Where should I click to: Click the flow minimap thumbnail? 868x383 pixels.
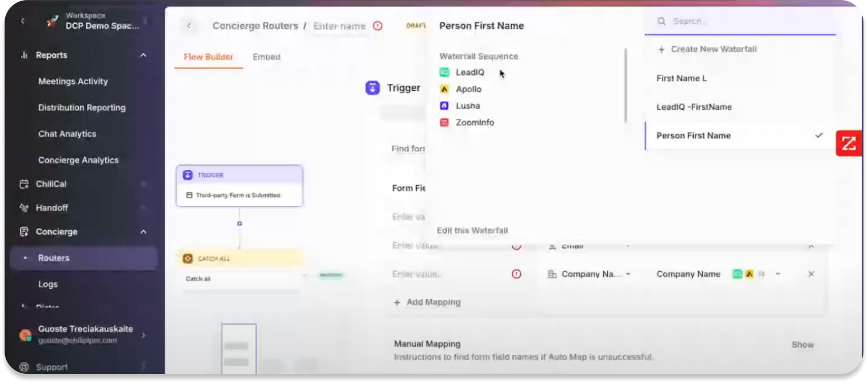pos(238,348)
